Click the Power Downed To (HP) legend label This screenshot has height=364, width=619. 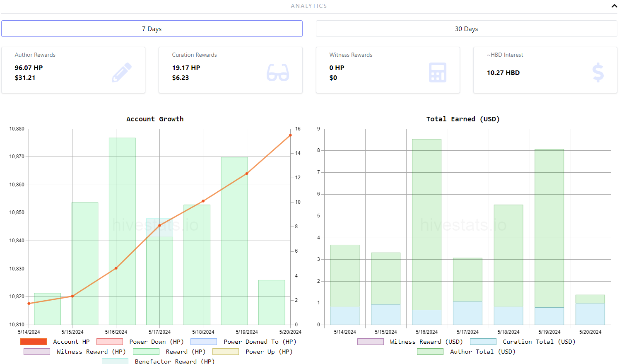pyautogui.click(x=260, y=342)
